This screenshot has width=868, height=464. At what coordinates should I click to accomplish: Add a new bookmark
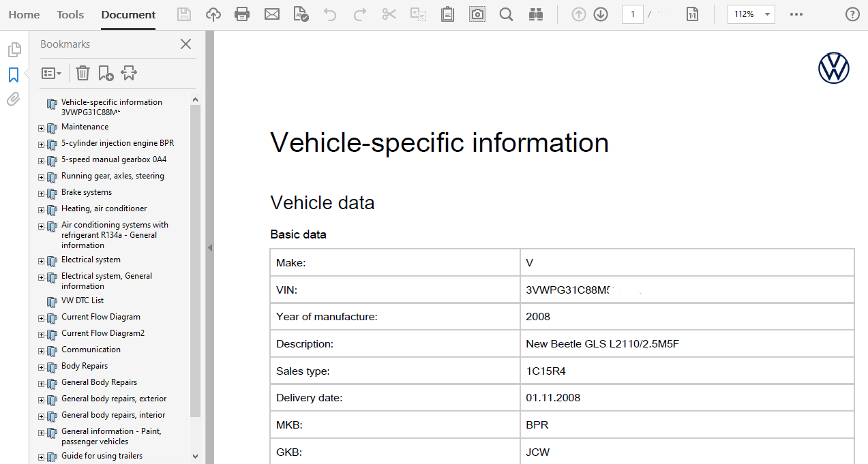[x=106, y=73]
